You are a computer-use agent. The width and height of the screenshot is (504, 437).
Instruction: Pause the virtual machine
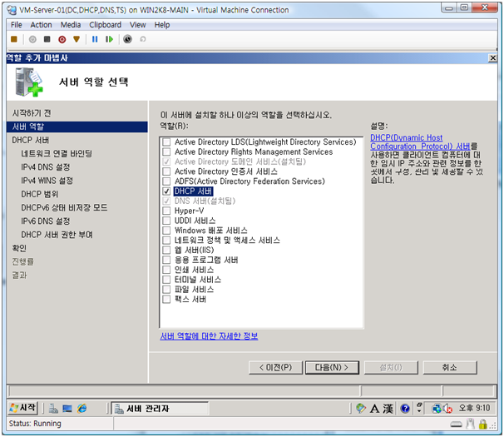[x=95, y=39]
